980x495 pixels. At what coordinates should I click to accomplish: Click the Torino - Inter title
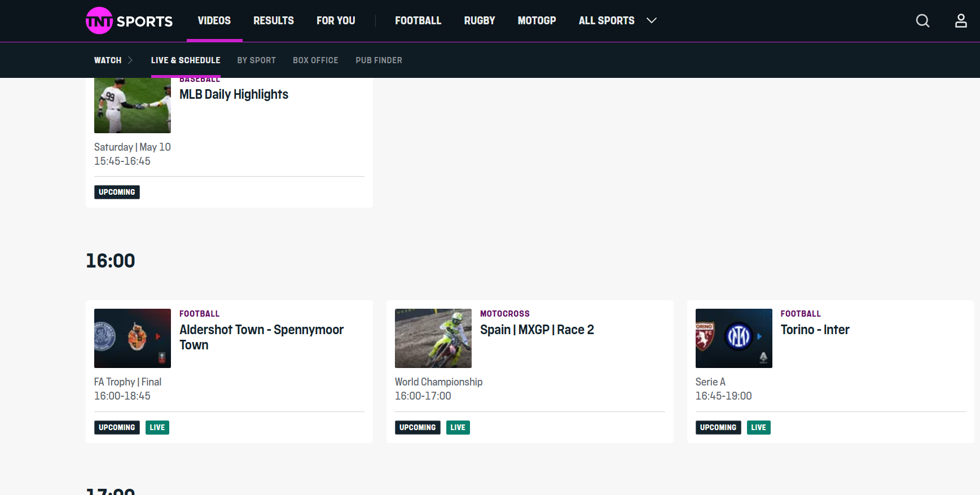coord(815,330)
